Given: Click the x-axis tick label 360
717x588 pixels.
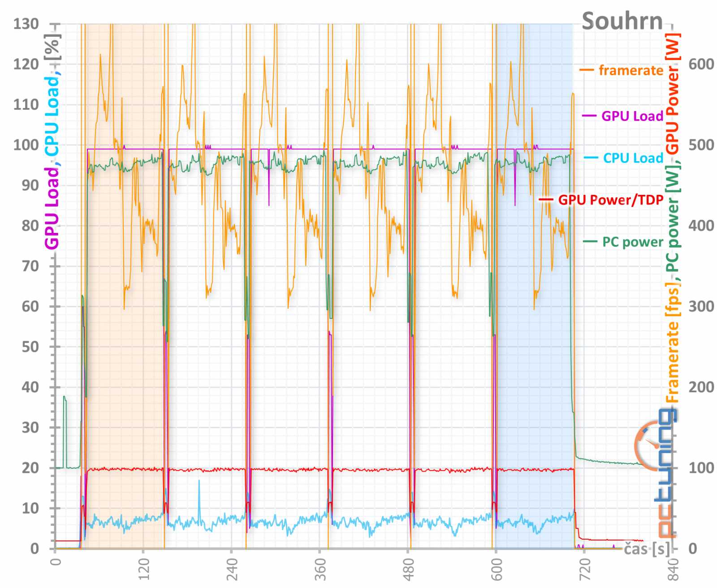Looking at the screenshot, I should pyautogui.click(x=320, y=569).
